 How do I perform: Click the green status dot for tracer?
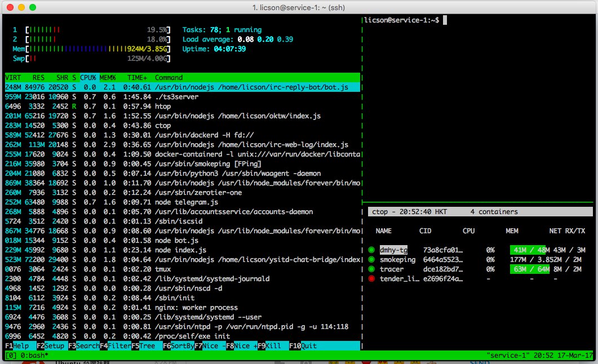pyautogui.click(x=371, y=269)
